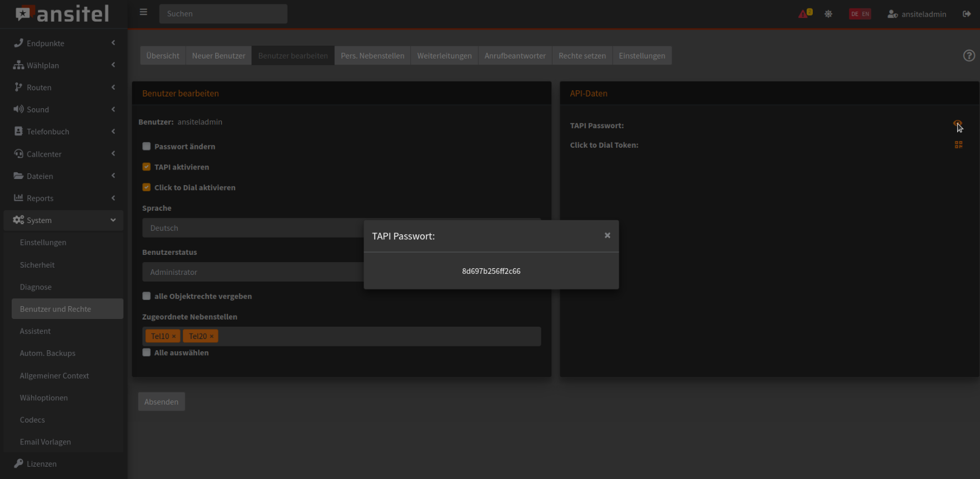Switch language to DE

[x=855, y=14]
